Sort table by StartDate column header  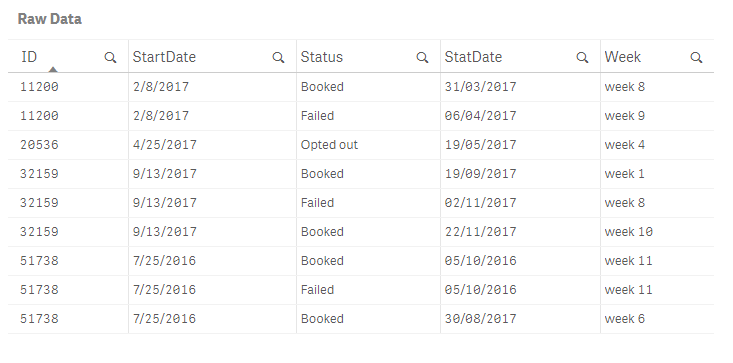click(164, 57)
